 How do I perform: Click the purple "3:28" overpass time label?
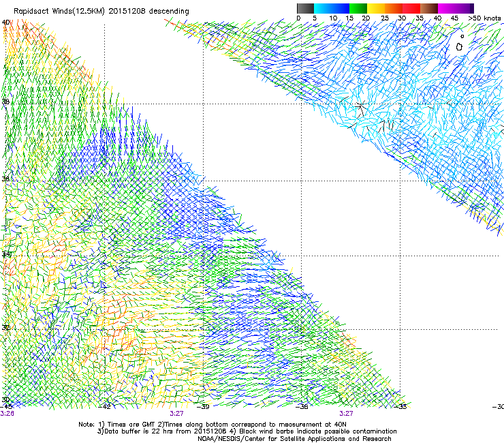[7, 414]
